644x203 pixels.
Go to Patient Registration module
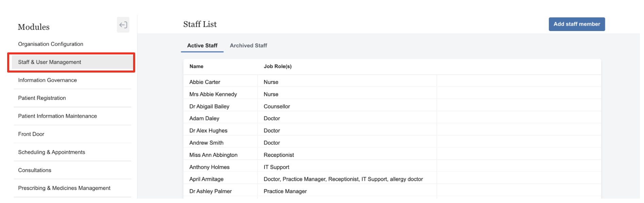click(42, 98)
